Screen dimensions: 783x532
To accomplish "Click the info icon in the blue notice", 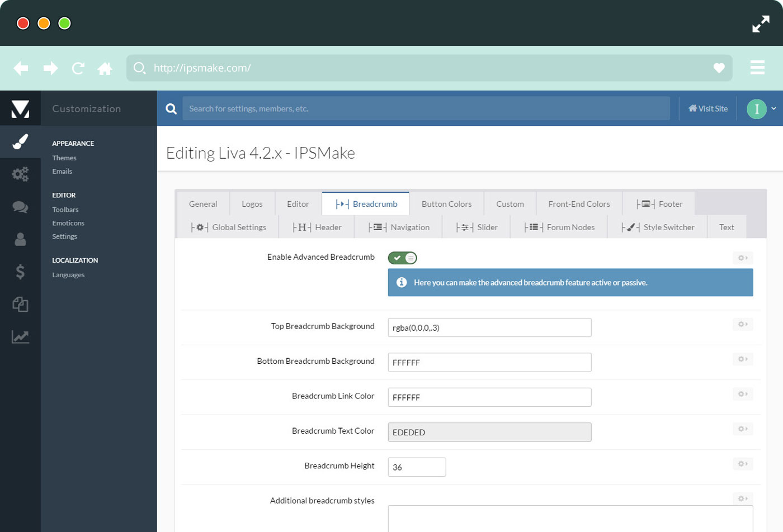I will pyautogui.click(x=402, y=282).
